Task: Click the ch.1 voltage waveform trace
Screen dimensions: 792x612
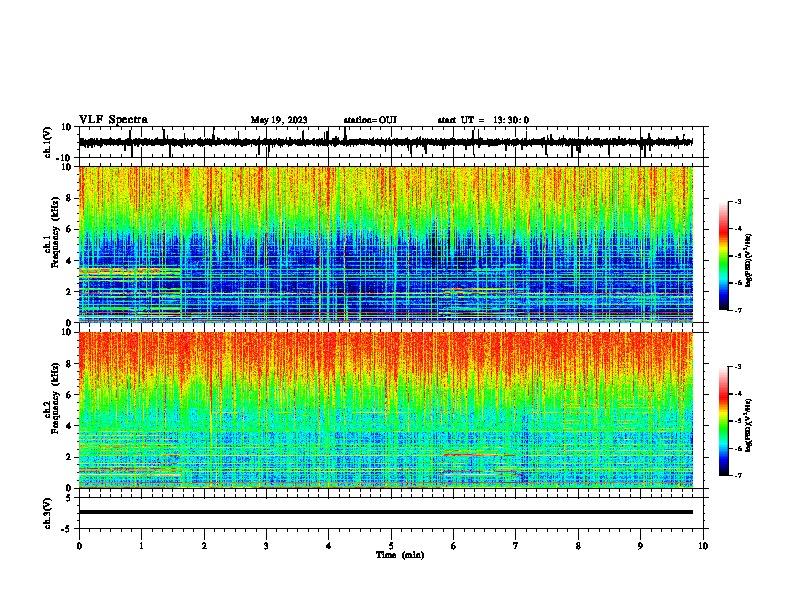Action: click(x=385, y=142)
